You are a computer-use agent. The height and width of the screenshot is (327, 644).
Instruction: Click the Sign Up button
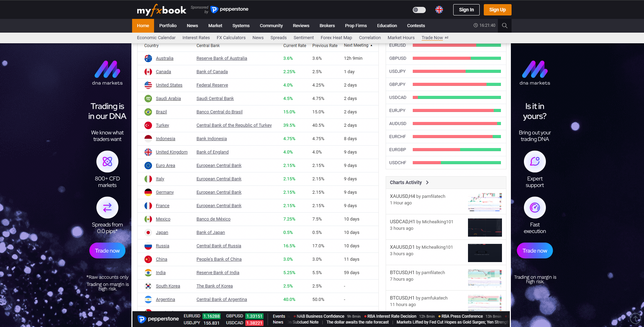(497, 10)
